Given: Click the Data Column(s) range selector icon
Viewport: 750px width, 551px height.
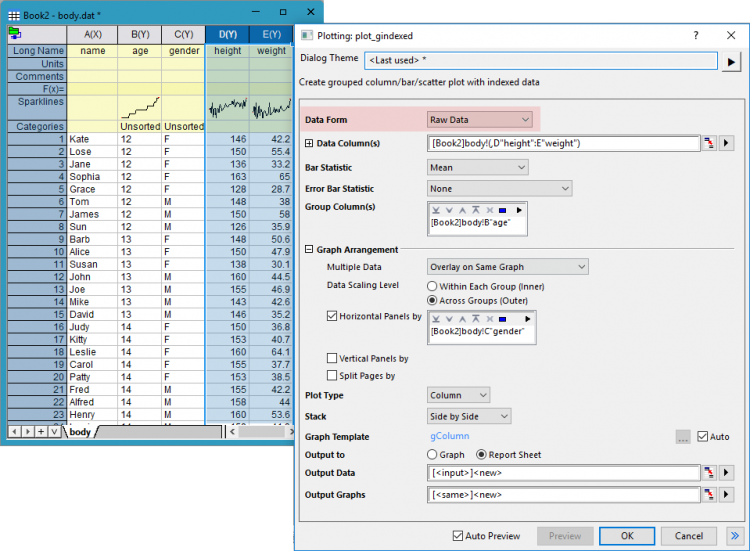Looking at the screenshot, I should pyautogui.click(x=708, y=143).
